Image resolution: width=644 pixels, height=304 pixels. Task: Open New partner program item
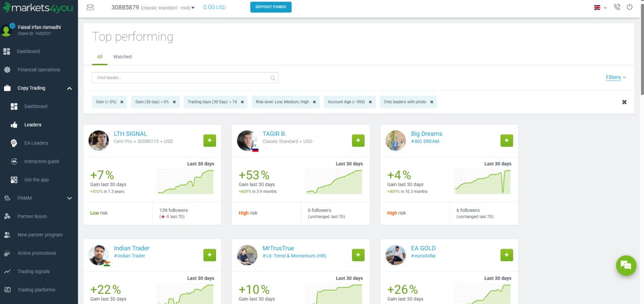coord(40,235)
